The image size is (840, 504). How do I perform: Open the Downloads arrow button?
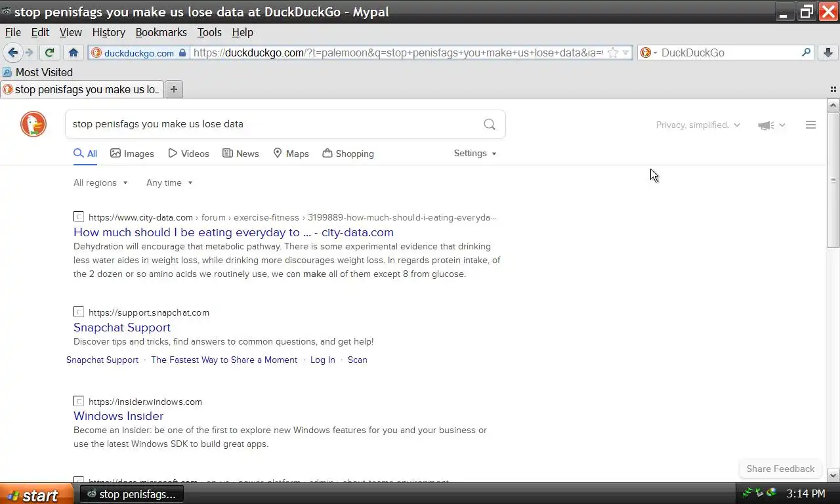point(828,52)
